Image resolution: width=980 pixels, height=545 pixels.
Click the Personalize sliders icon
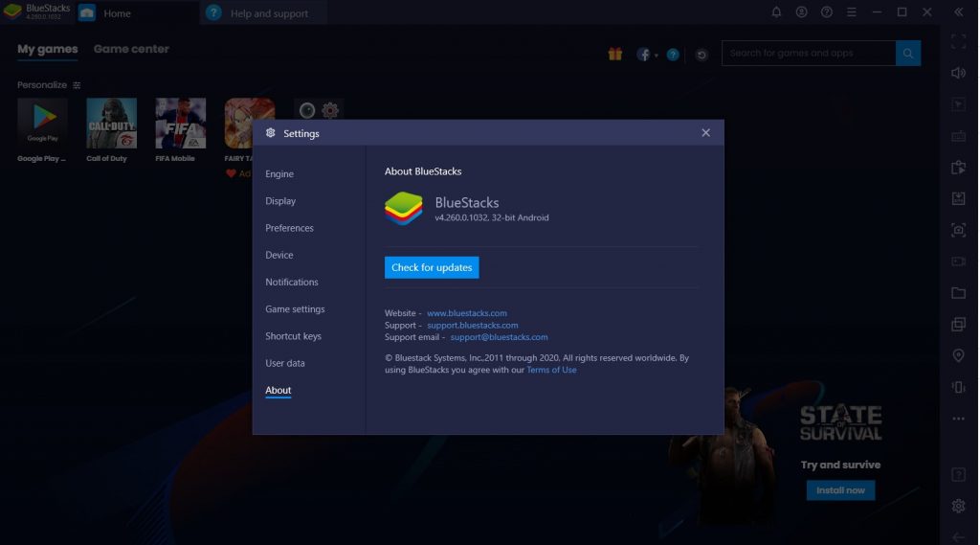point(77,85)
